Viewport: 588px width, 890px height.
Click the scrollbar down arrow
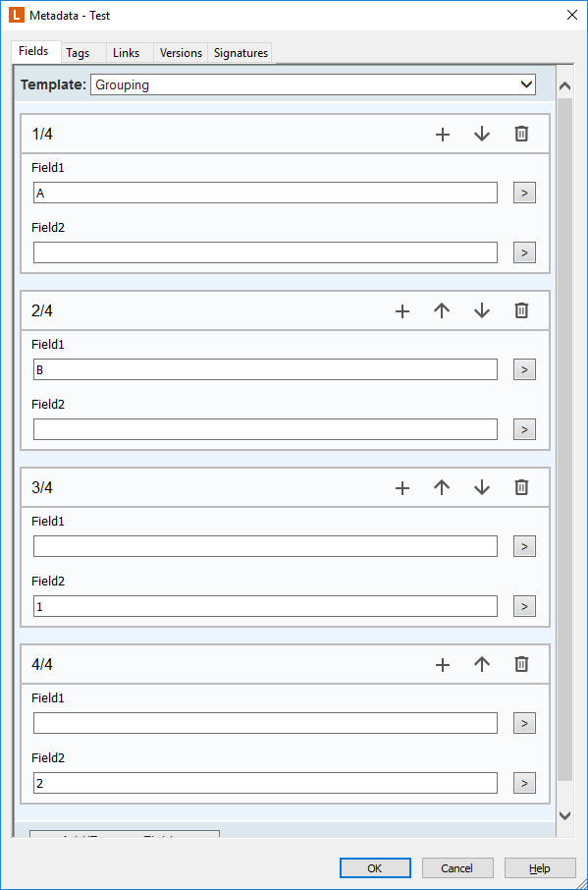coord(564,815)
